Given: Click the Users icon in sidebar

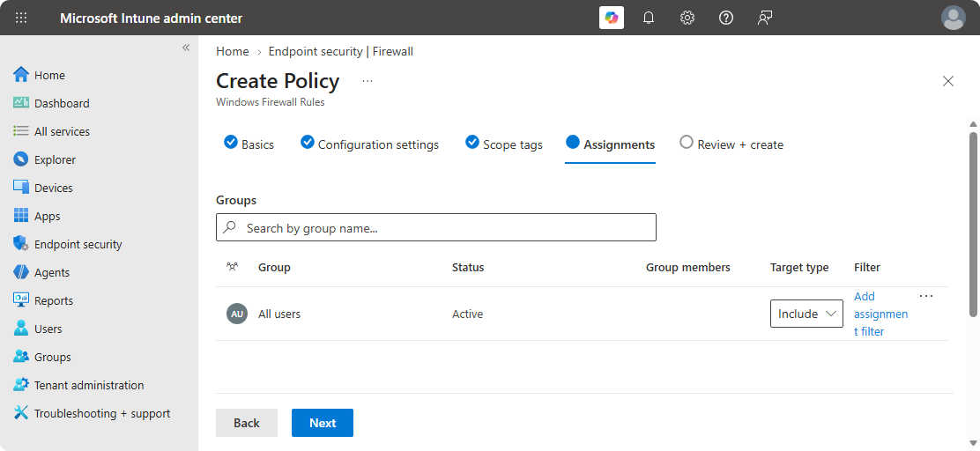Looking at the screenshot, I should click(x=21, y=329).
